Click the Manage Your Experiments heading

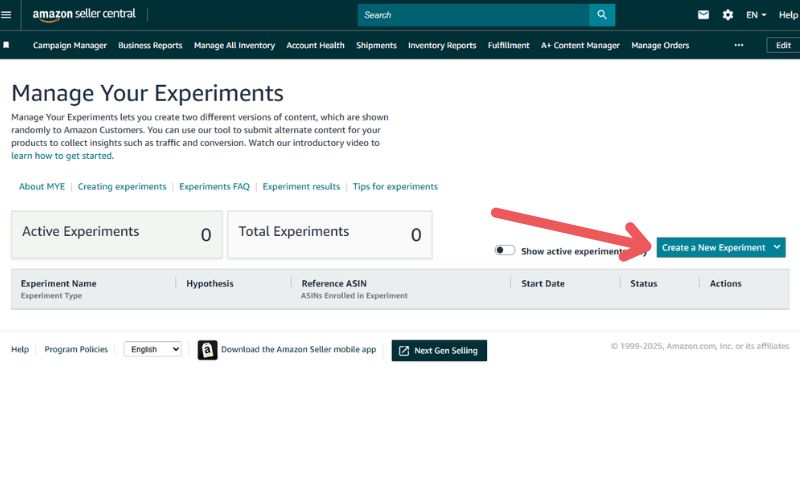(x=147, y=93)
